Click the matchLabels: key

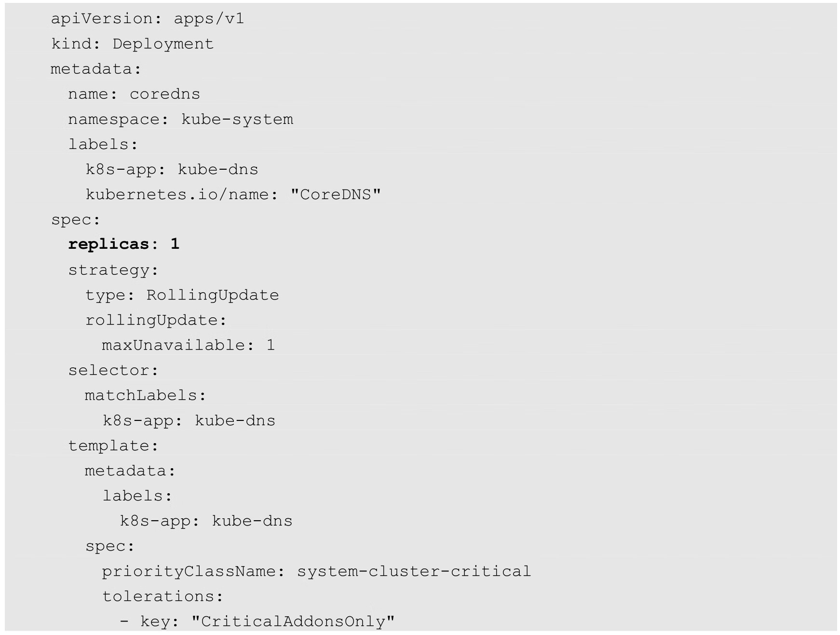[145, 395]
